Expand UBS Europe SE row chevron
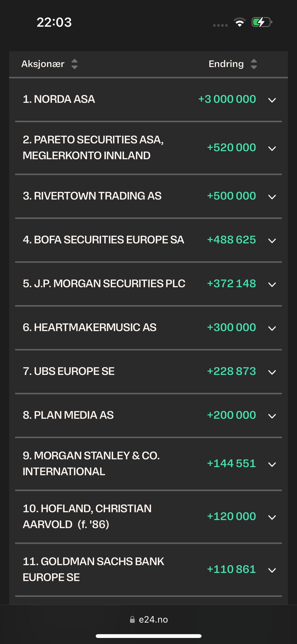The height and width of the screenshot is (644, 297). pyautogui.click(x=272, y=372)
